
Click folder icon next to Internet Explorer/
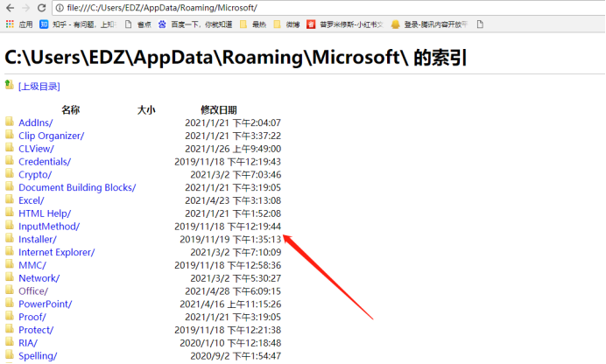coord(10,251)
